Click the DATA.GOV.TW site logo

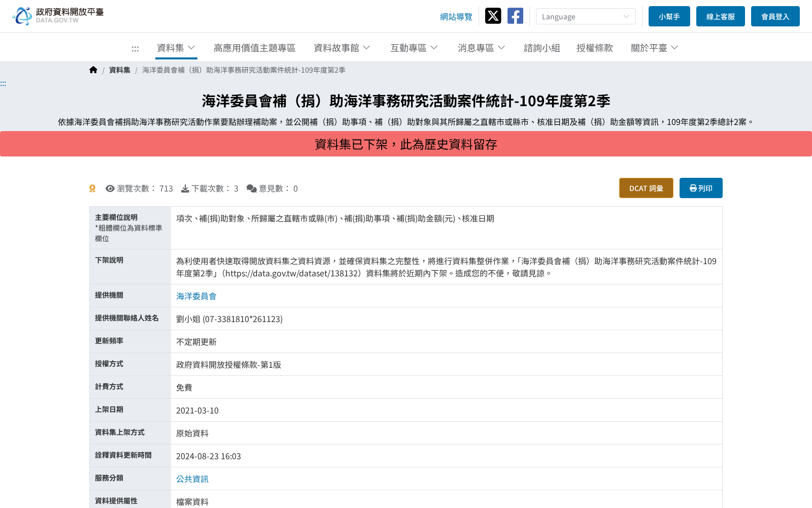pos(58,16)
